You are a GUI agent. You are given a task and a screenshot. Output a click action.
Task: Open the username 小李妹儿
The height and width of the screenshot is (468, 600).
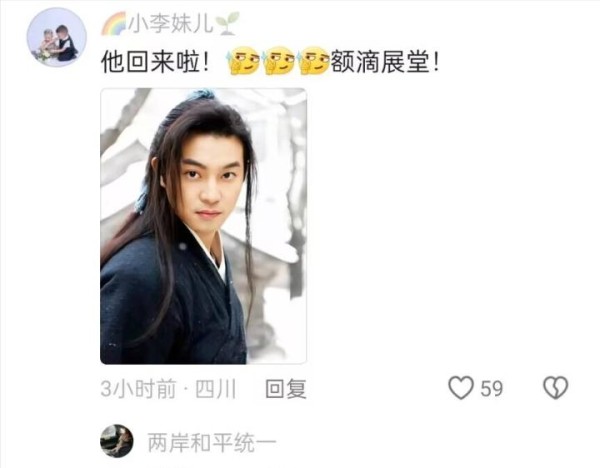tap(171, 24)
